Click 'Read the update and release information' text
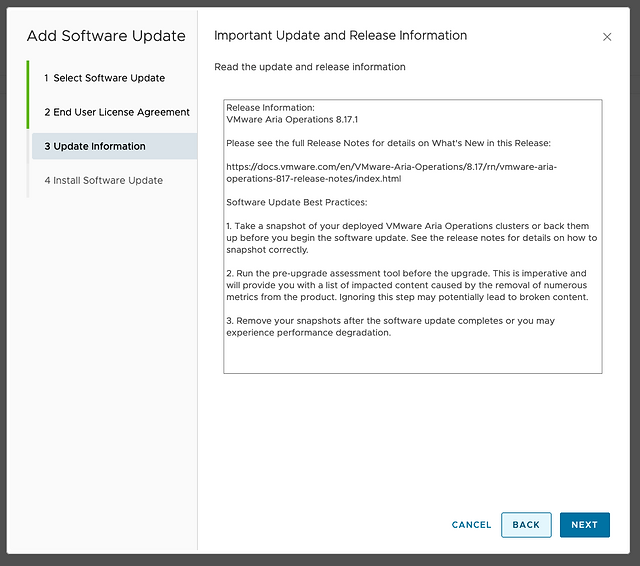The width and height of the screenshot is (640, 566). [310, 67]
